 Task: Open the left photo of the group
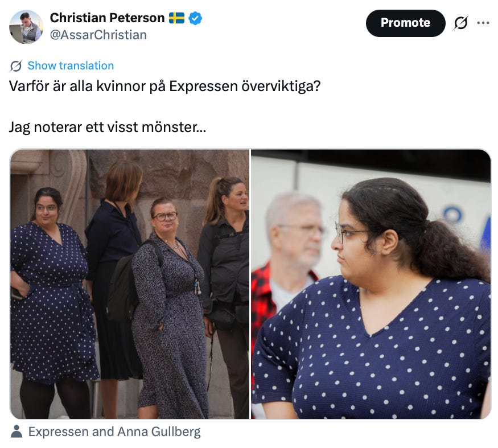130,284
